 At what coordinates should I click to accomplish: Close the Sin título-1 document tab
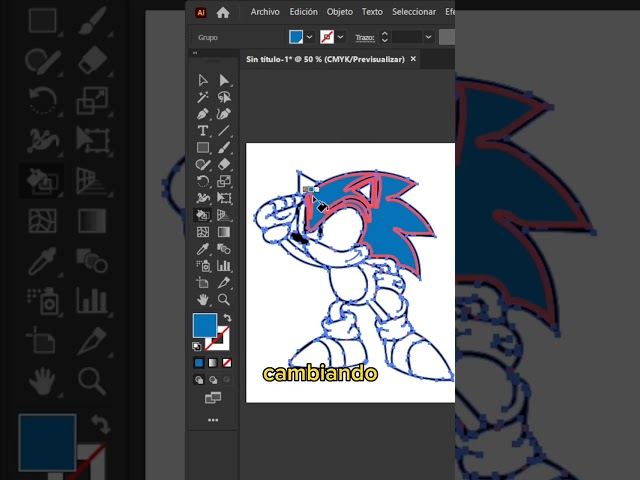click(x=413, y=59)
